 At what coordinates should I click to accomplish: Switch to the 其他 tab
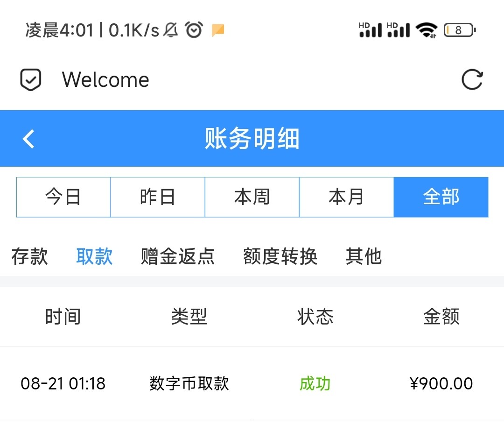point(364,256)
